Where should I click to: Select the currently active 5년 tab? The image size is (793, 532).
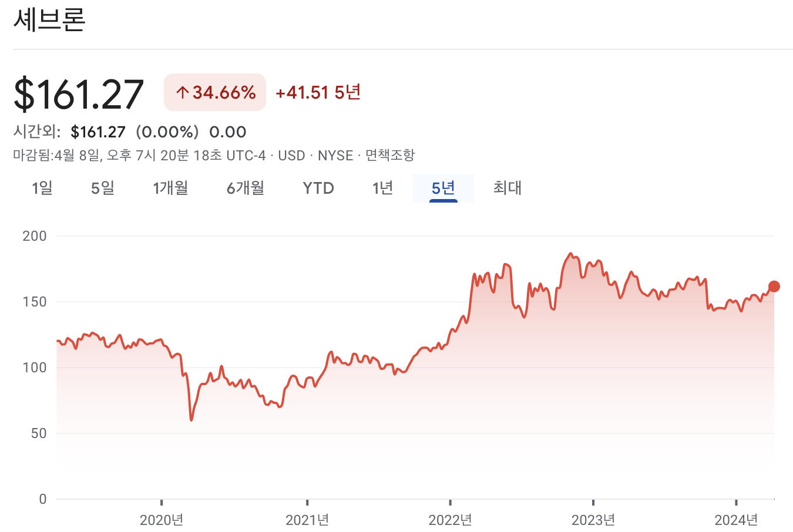click(443, 188)
